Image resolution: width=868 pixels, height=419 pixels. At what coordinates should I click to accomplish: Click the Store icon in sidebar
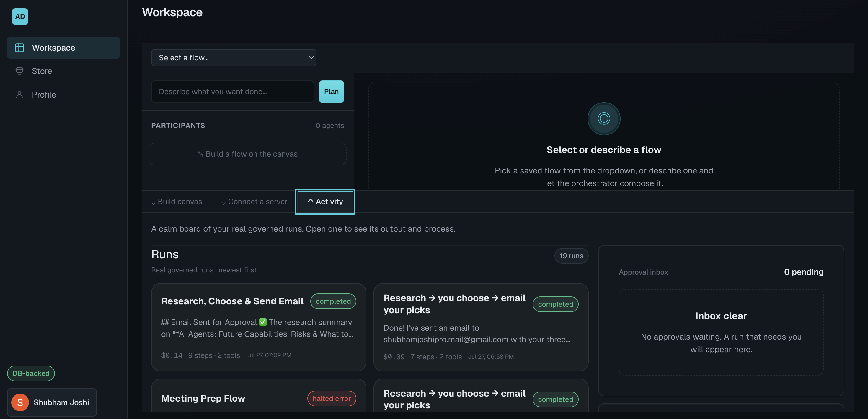[19, 71]
